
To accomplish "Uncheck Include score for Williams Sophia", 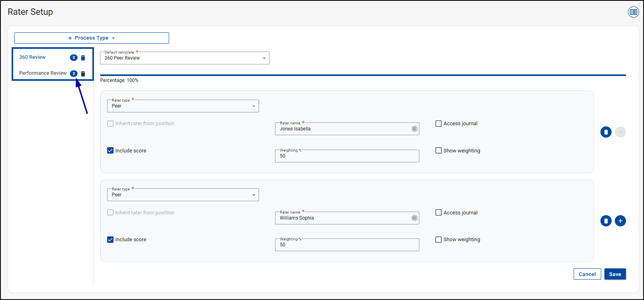I will 110,240.
